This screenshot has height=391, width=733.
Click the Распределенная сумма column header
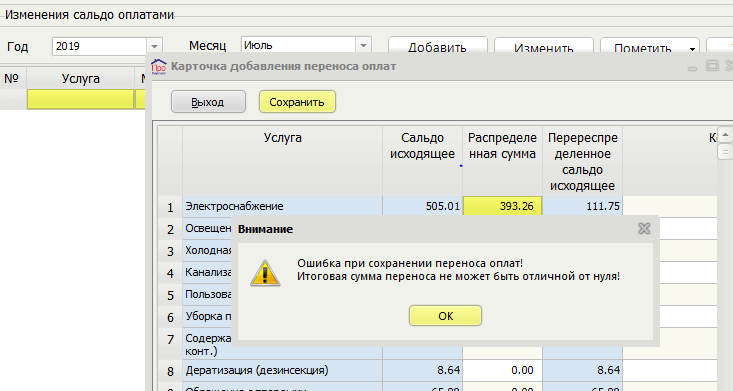coord(503,161)
